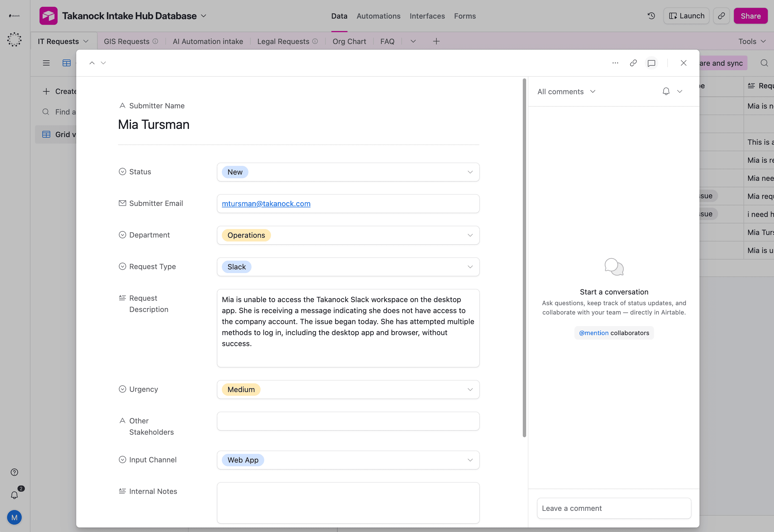Switch to the Interfaces tab
Screen dimensions: 774x532
[x=427, y=16]
